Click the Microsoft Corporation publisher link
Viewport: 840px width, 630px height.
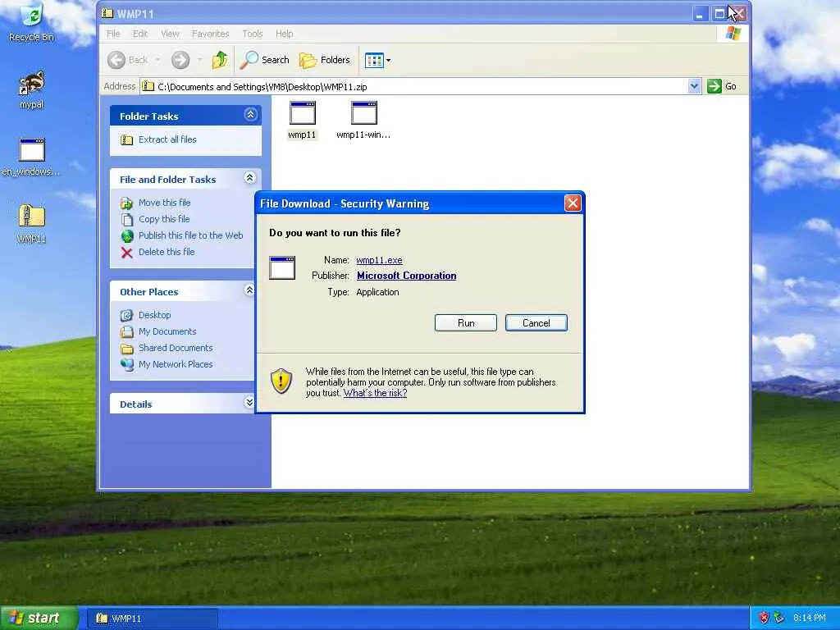click(407, 276)
